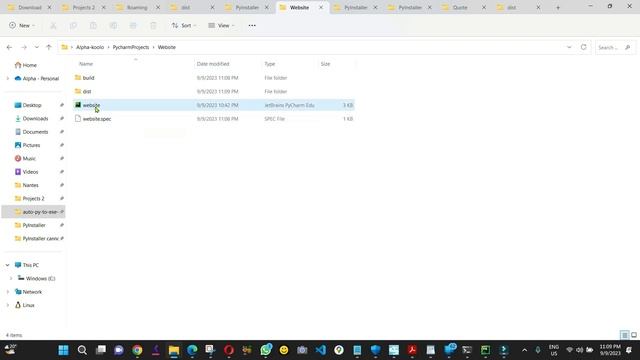
Task: Click the Copy toolbar icon
Action: (x=73, y=25)
